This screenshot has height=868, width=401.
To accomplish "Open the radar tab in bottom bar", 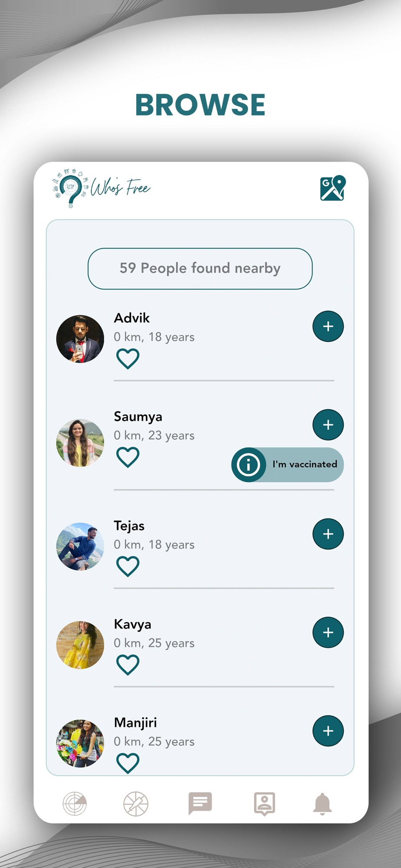I will pyautogui.click(x=75, y=804).
